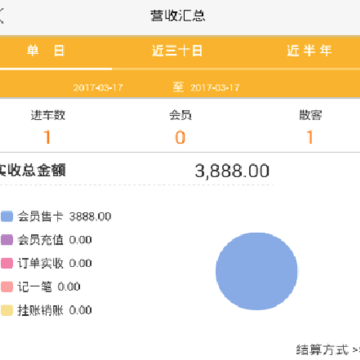Click the 散客 count
Viewport: 360px width, 360px height.
(x=310, y=137)
